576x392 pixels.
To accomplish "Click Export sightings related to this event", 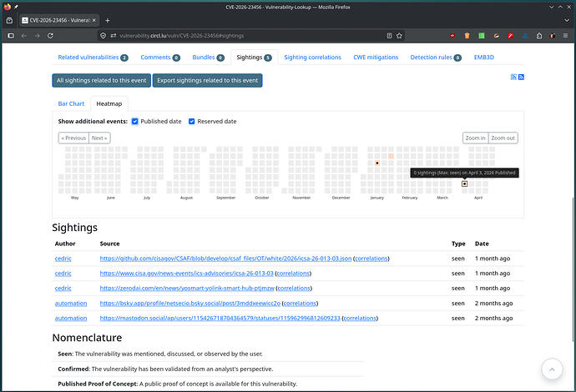I will click(x=208, y=80).
